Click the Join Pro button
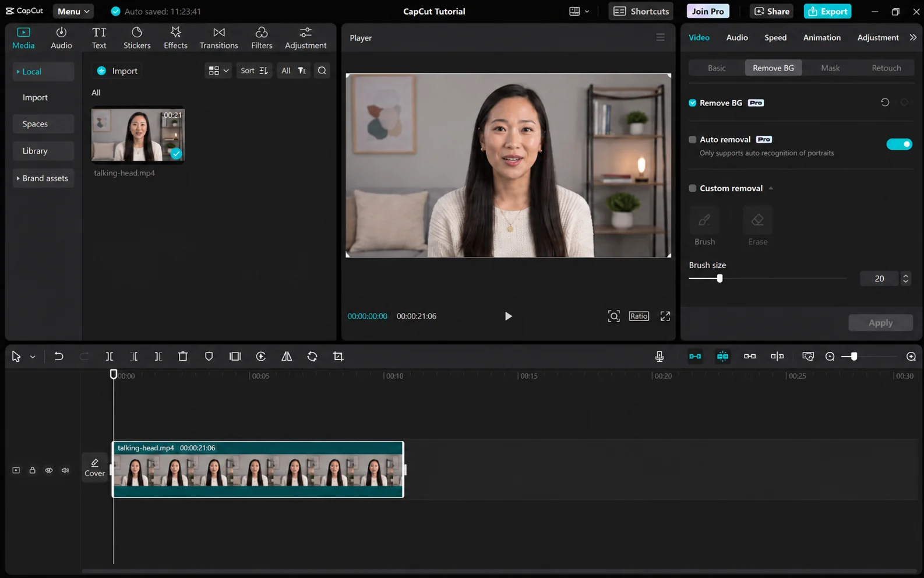The width and height of the screenshot is (924, 578). point(708,11)
